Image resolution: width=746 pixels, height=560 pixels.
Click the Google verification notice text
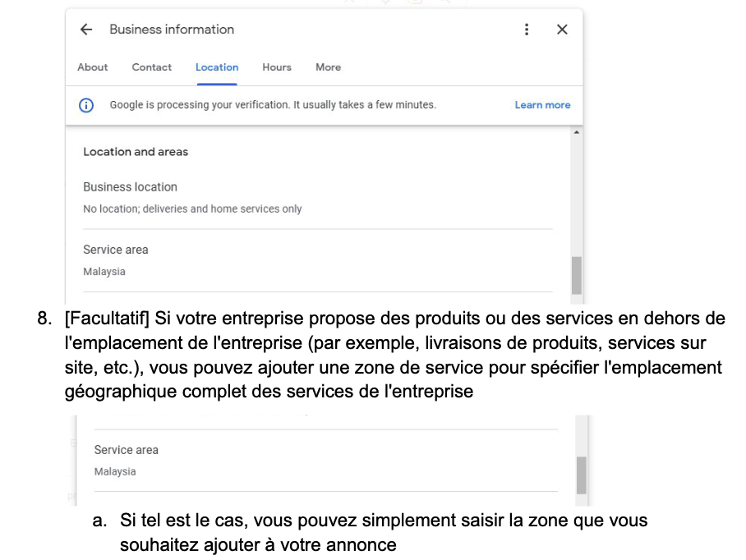pyautogui.click(x=273, y=105)
